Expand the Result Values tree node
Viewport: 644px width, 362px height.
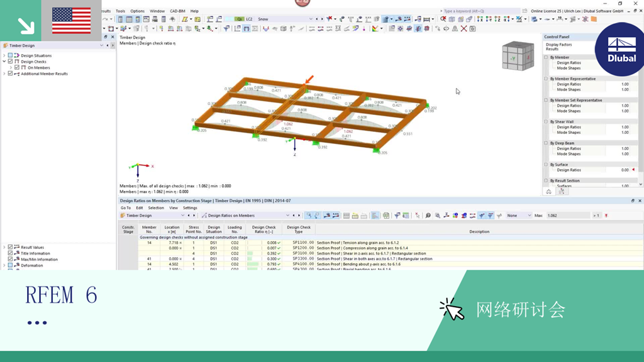click(4, 247)
